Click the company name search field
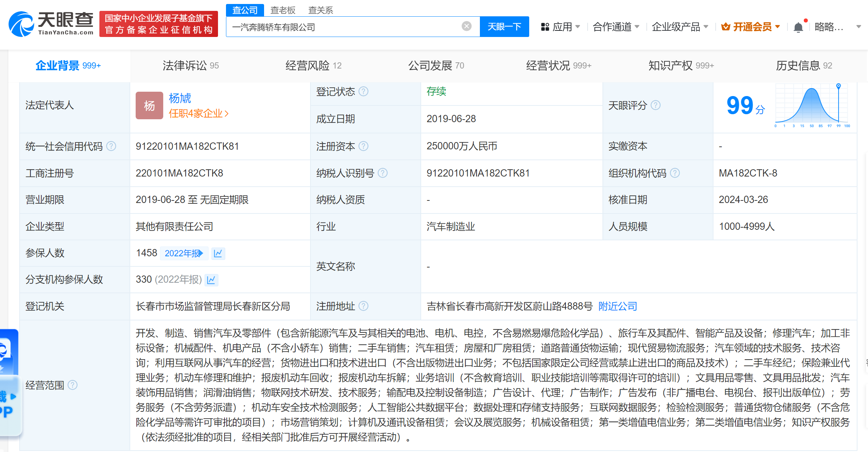The image size is (868, 452). 345,27
